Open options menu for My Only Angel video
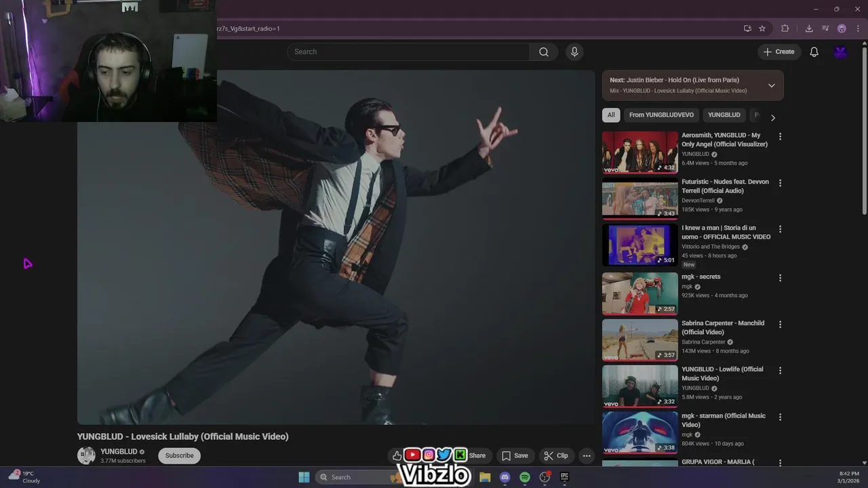Viewport: 868px width, 488px height. click(780, 137)
